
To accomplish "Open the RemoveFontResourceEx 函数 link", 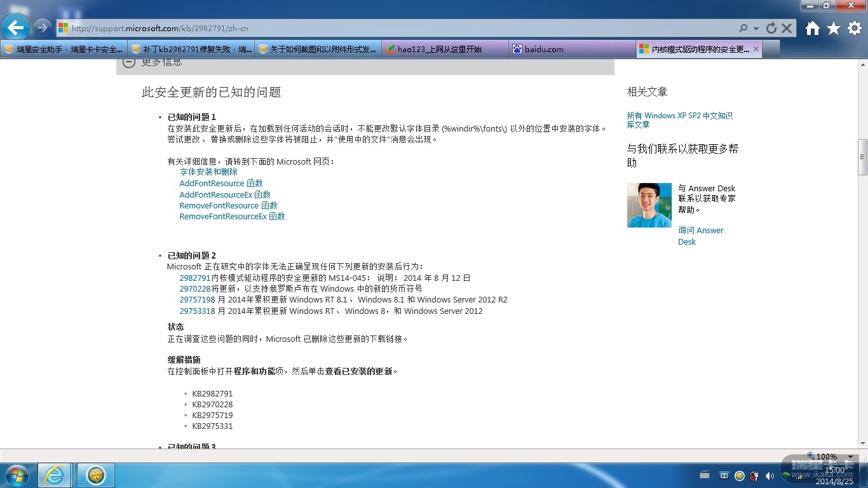I will coord(232,217).
